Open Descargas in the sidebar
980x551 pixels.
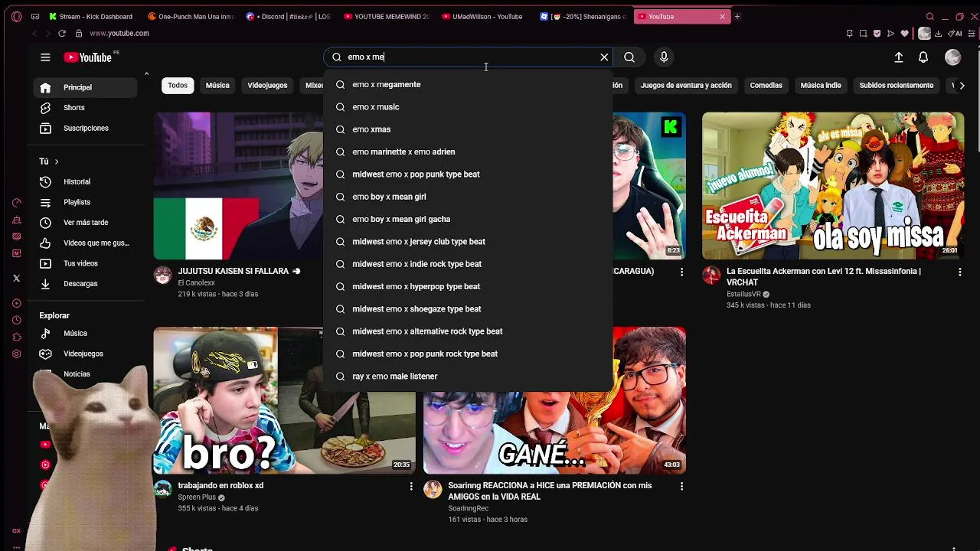85,284
